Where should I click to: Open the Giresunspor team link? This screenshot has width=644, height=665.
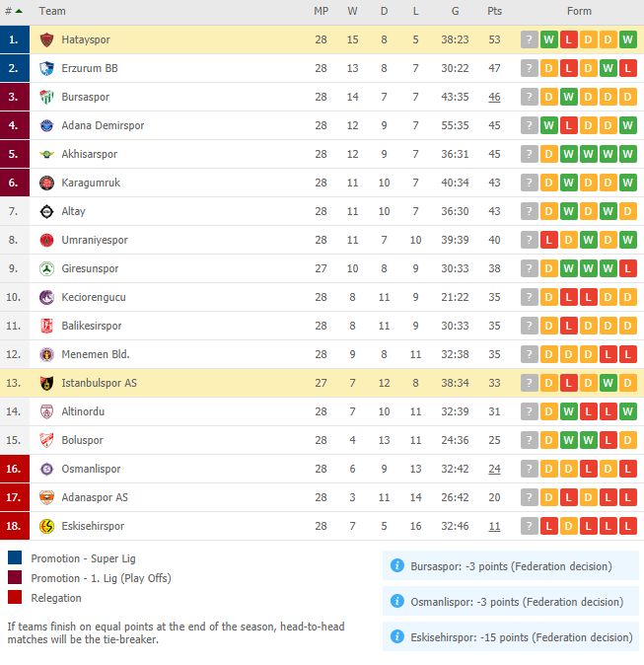point(90,269)
